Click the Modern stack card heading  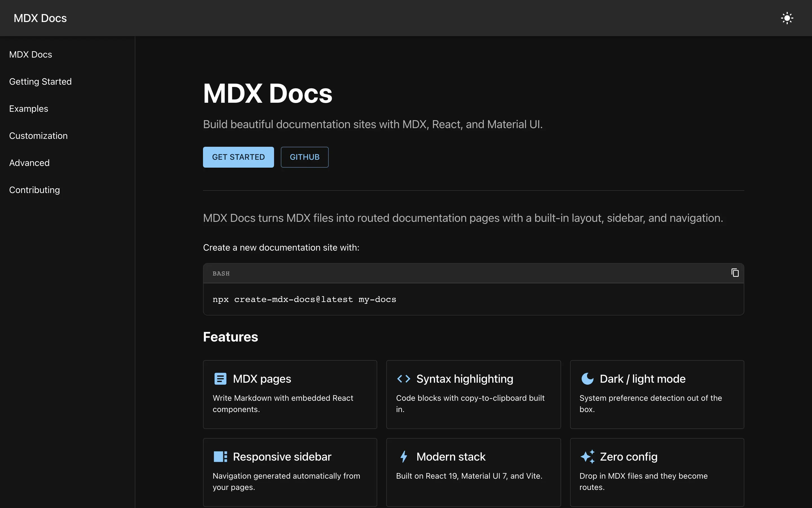(451, 457)
